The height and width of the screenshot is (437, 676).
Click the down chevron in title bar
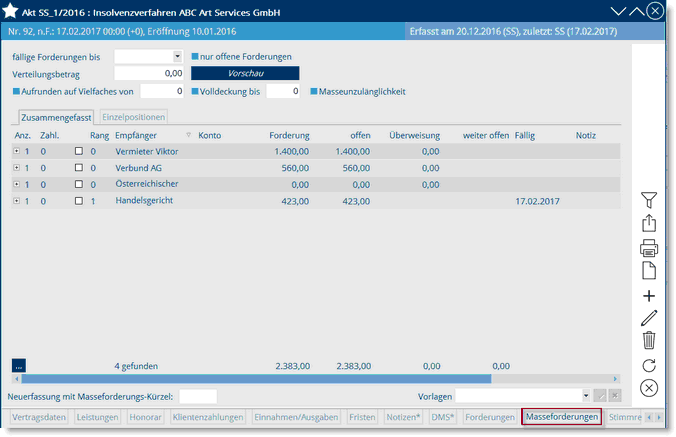(618, 12)
